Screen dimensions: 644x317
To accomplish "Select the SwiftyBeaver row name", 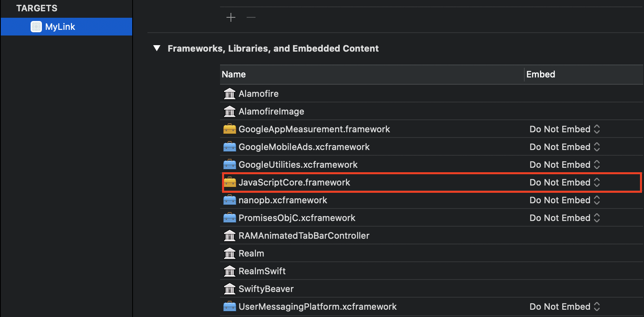I will (266, 289).
